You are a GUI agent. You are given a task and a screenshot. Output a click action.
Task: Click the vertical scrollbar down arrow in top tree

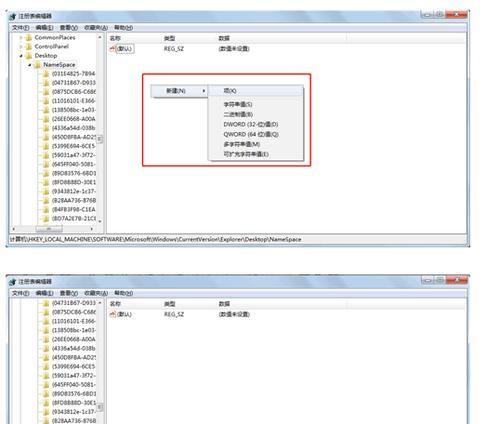(100, 221)
